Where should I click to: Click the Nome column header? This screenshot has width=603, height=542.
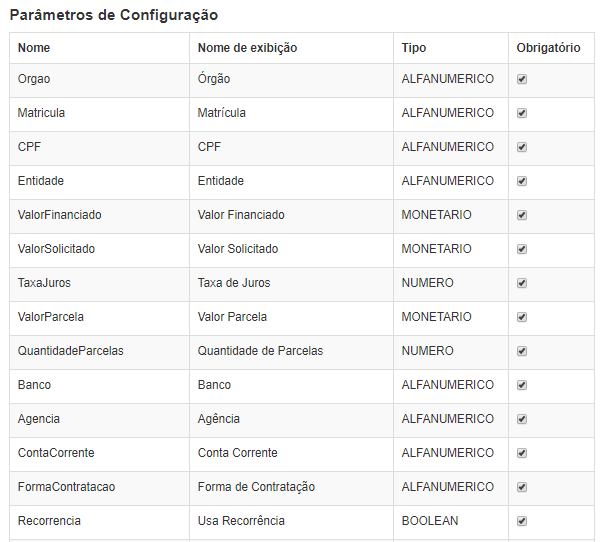pos(34,48)
